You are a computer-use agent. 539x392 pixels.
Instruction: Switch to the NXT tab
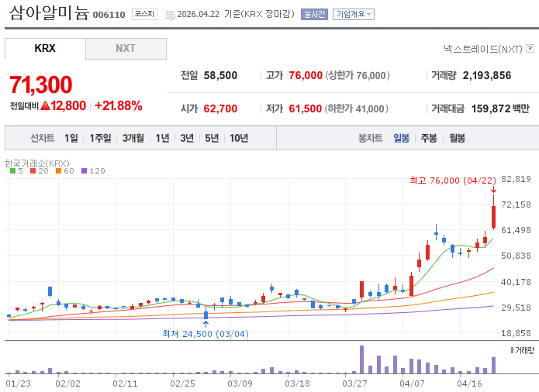(126, 48)
